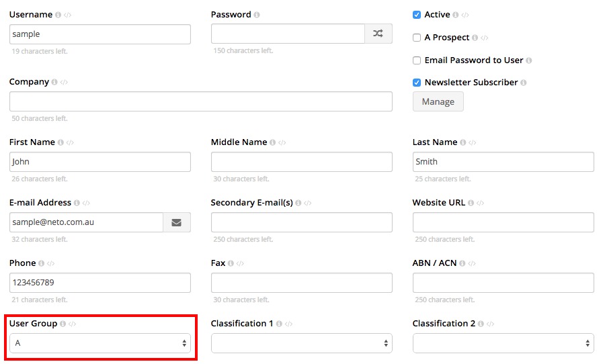
Task: Click the code tag icon beside Company
Action: pyautogui.click(x=65, y=82)
